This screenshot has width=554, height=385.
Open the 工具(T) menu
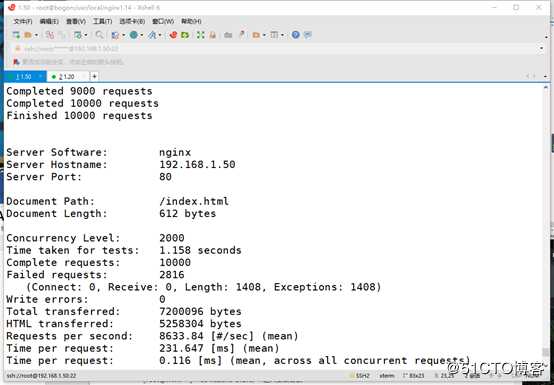[x=102, y=22]
